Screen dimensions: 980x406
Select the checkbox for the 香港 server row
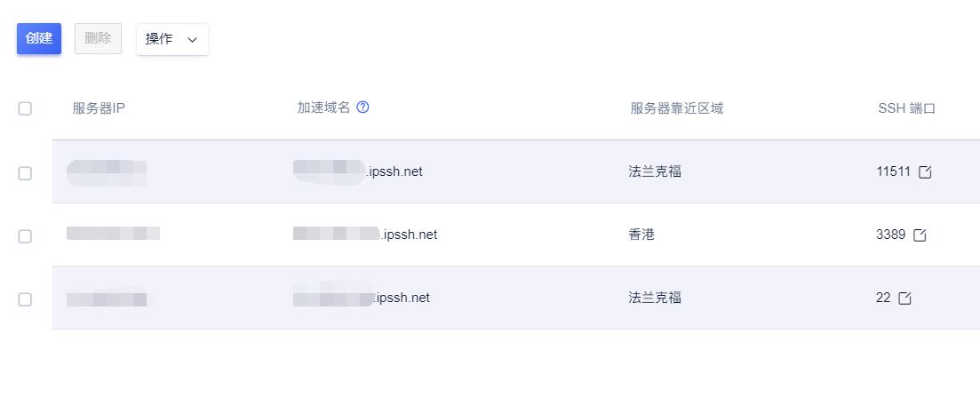pos(25,236)
